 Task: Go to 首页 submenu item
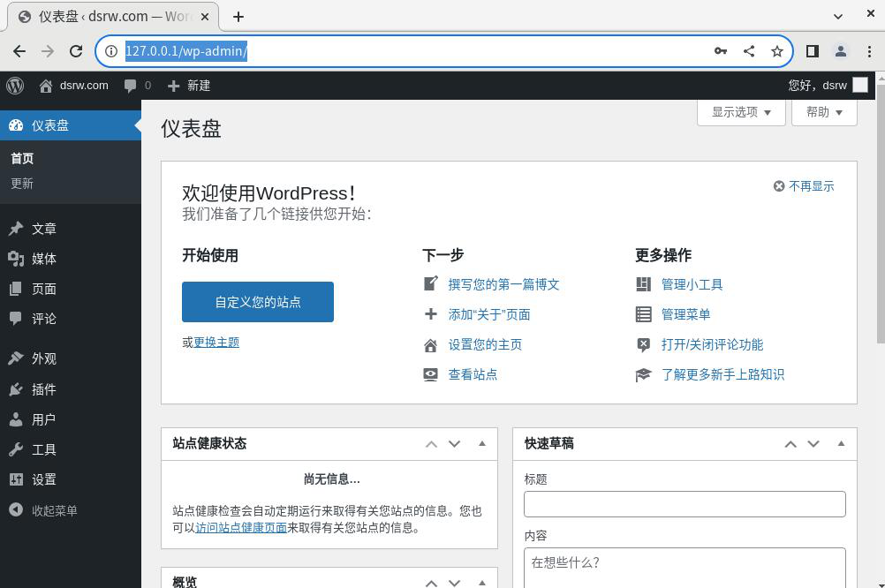22,159
